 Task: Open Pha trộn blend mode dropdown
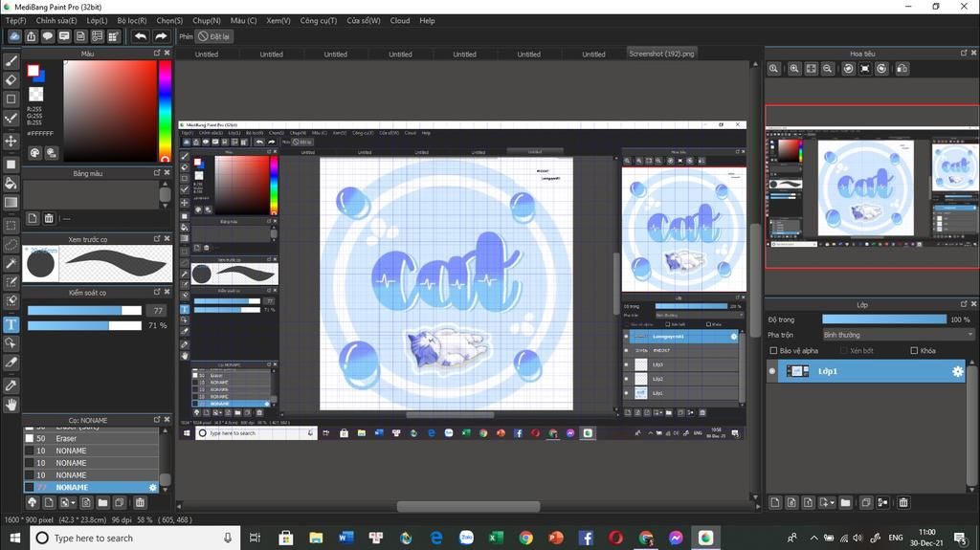898,335
